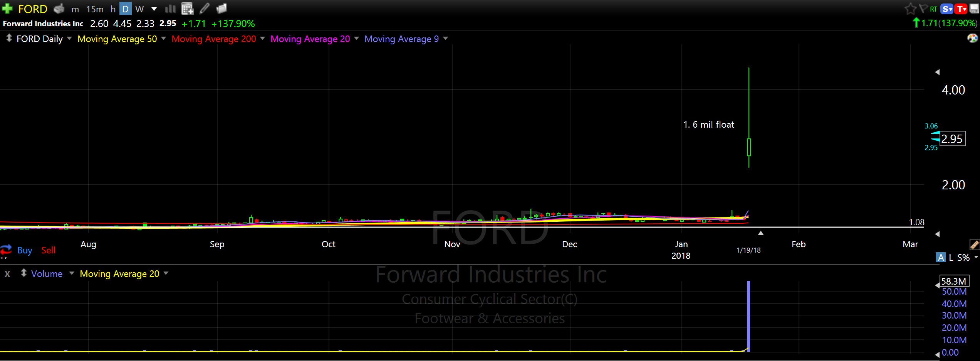Open the Moving Average 20 price dropdown arrow

point(357,38)
